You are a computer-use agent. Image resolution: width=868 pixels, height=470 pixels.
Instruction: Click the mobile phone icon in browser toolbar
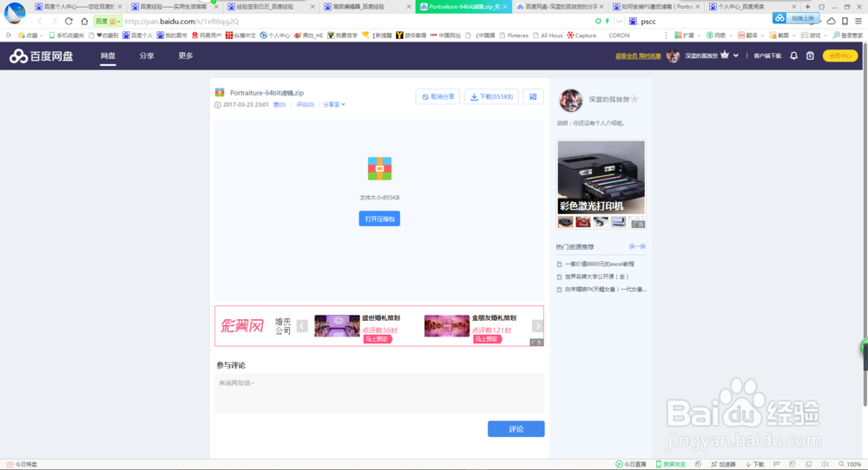click(x=845, y=21)
